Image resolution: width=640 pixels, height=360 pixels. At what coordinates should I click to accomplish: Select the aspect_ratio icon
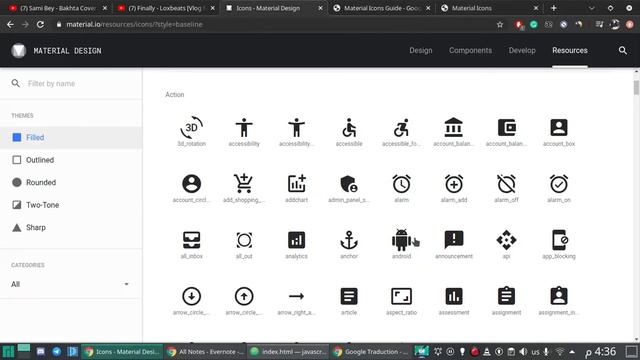401,296
